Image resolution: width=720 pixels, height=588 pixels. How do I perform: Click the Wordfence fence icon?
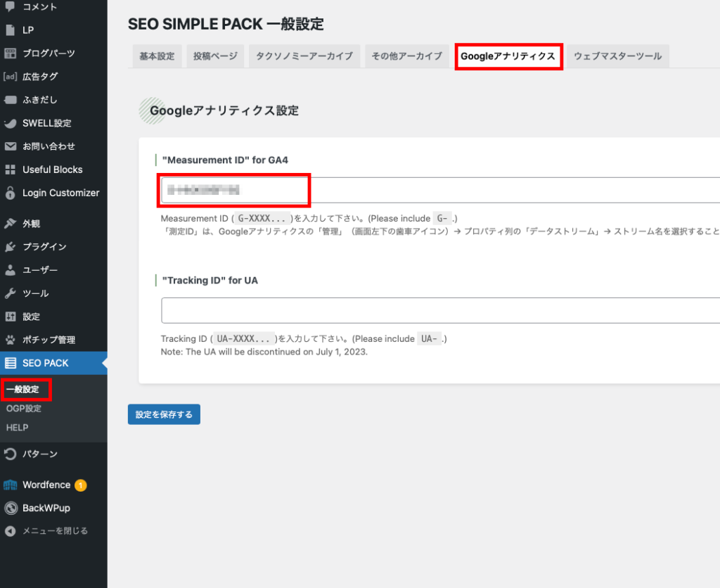pyautogui.click(x=10, y=485)
